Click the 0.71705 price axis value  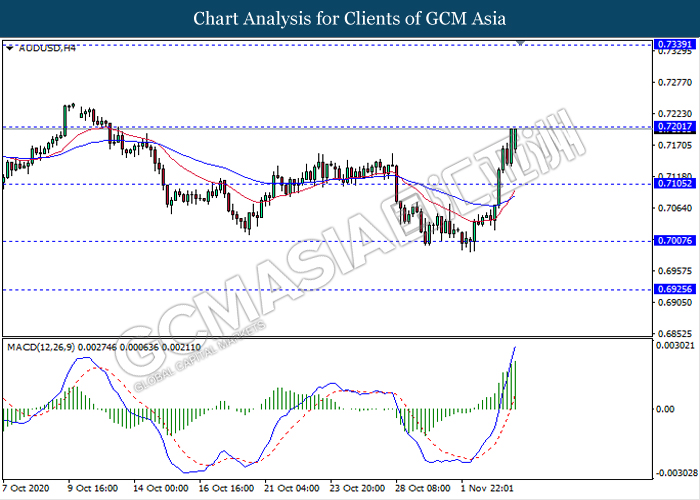[x=675, y=146]
